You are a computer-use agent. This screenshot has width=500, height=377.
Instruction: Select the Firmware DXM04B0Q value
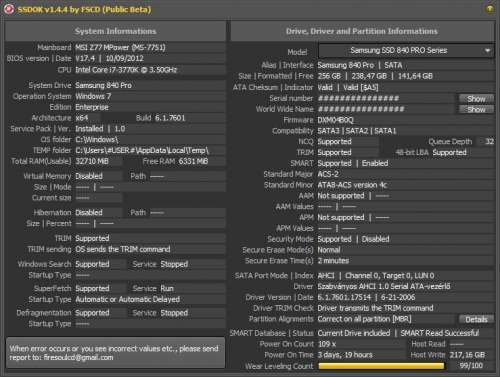coord(335,120)
